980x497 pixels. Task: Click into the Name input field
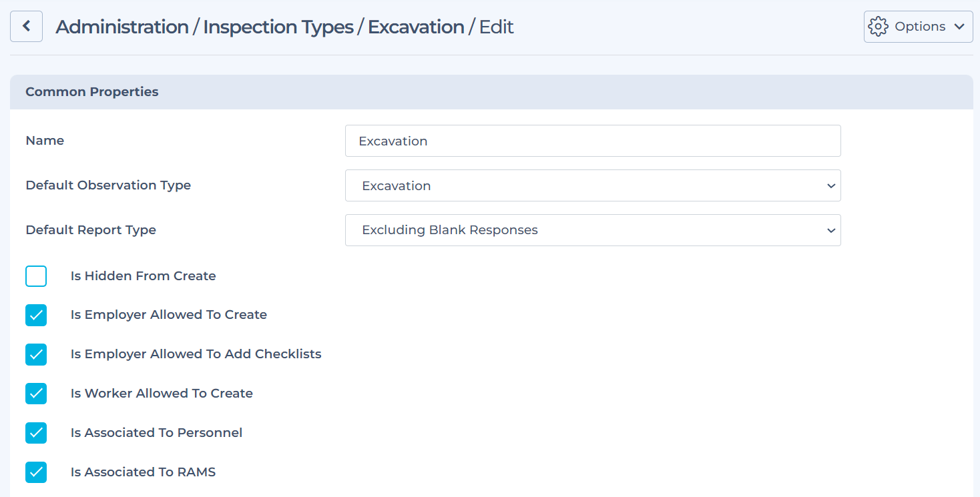(x=593, y=141)
